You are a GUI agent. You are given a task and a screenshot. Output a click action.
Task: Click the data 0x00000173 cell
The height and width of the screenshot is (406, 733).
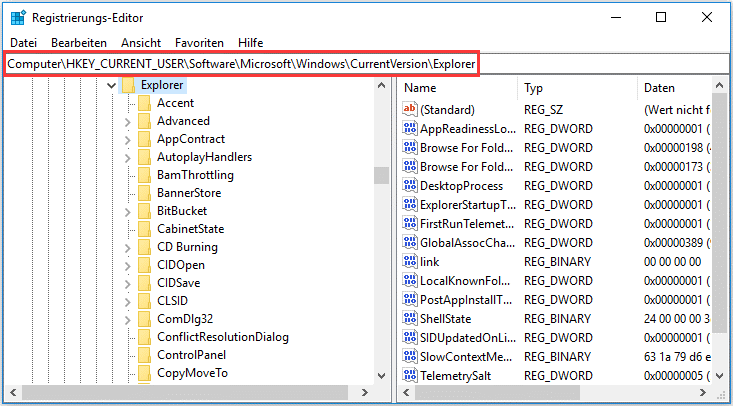point(677,167)
